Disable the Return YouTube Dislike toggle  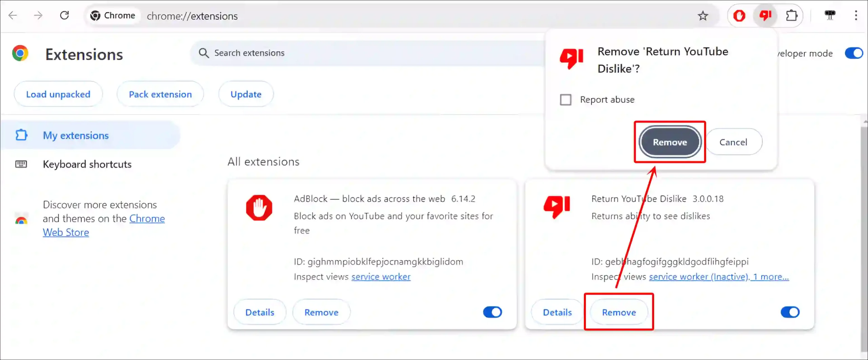790,312
